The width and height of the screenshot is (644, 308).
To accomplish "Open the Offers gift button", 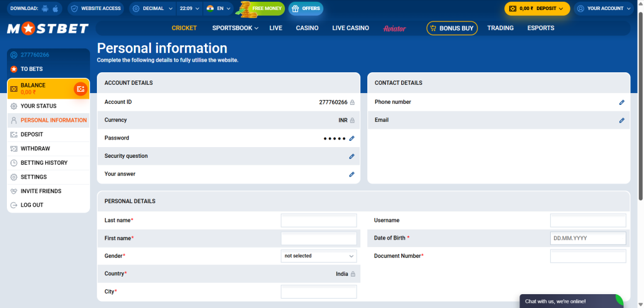I will point(306,8).
